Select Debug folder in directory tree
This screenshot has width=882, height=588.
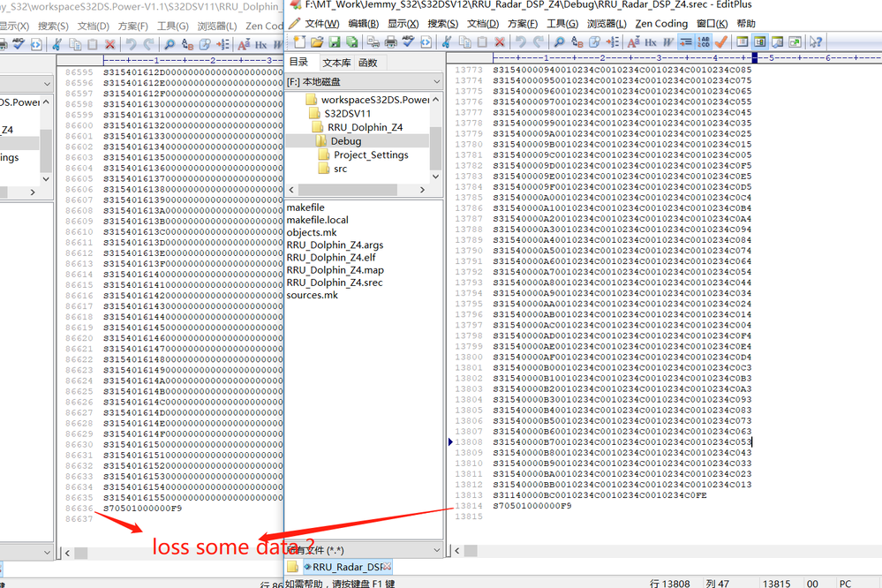pyautogui.click(x=346, y=141)
